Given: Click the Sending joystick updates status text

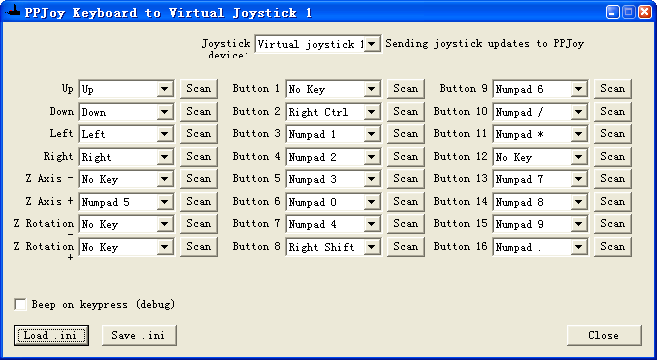Looking at the screenshot, I should click(484, 44).
